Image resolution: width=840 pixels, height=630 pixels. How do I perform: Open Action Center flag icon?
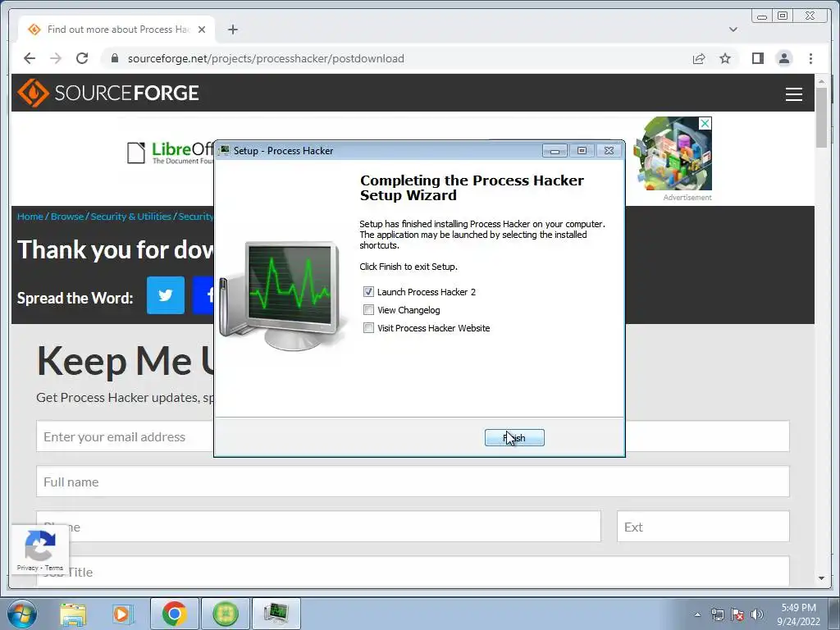(x=737, y=614)
